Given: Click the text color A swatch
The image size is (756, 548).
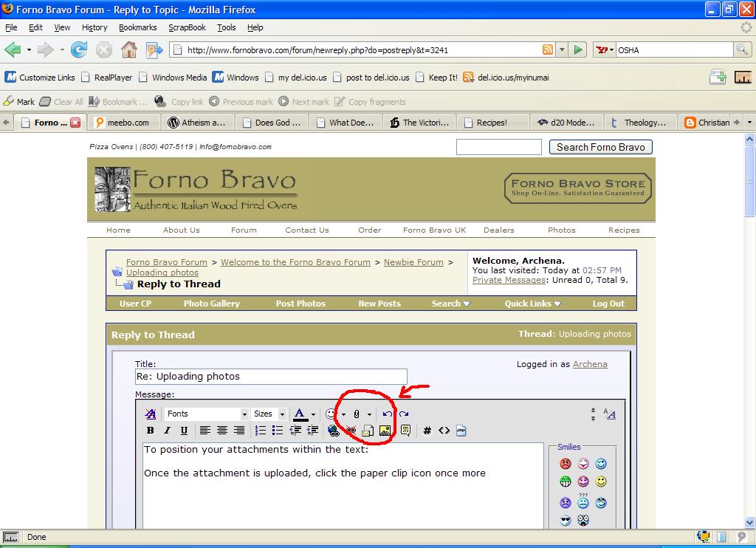Looking at the screenshot, I should click(300, 414).
